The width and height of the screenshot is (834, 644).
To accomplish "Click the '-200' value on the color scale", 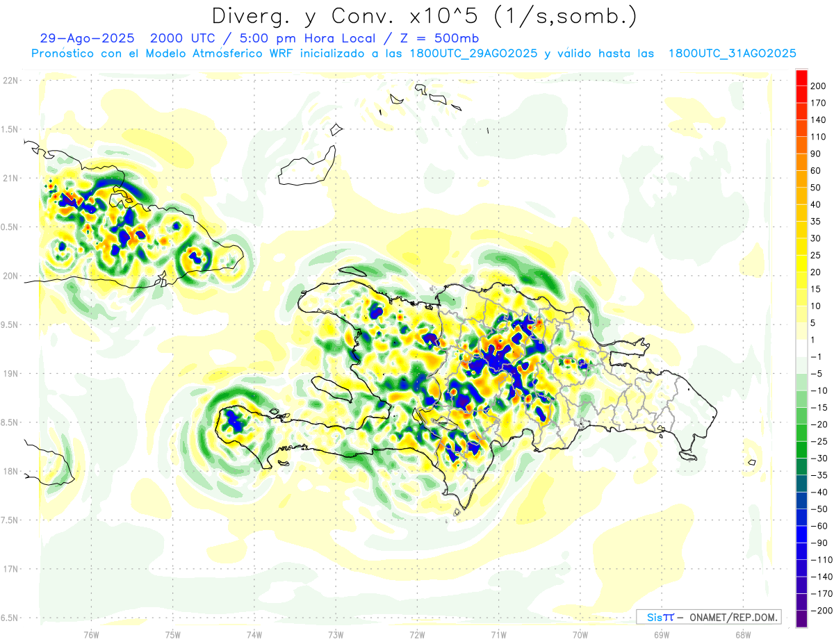I will point(822,610).
